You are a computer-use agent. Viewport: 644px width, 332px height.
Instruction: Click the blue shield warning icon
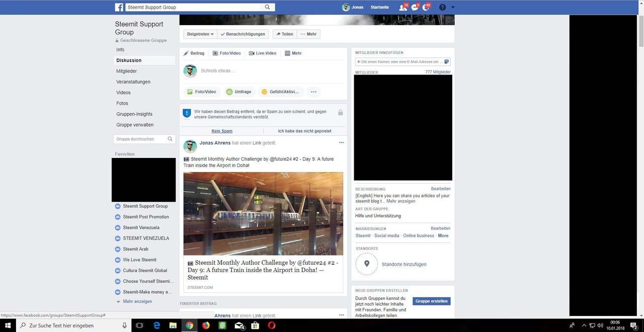click(187, 114)
